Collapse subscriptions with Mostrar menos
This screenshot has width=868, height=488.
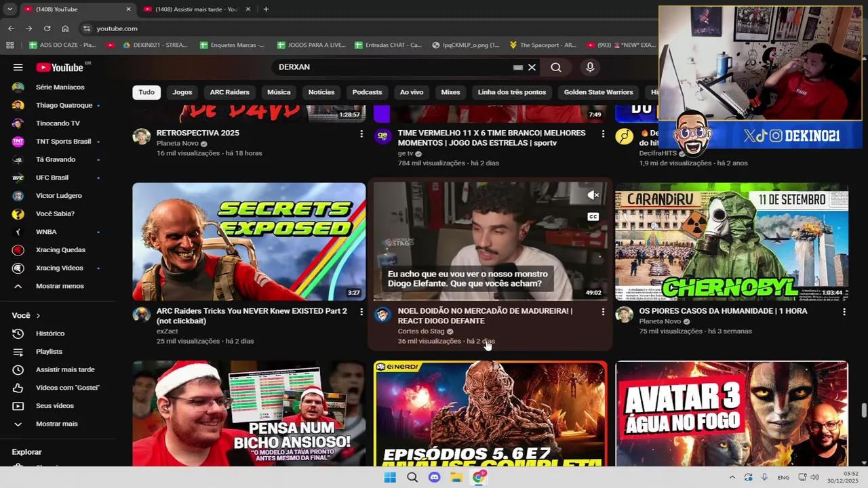[x=60, y=286]
